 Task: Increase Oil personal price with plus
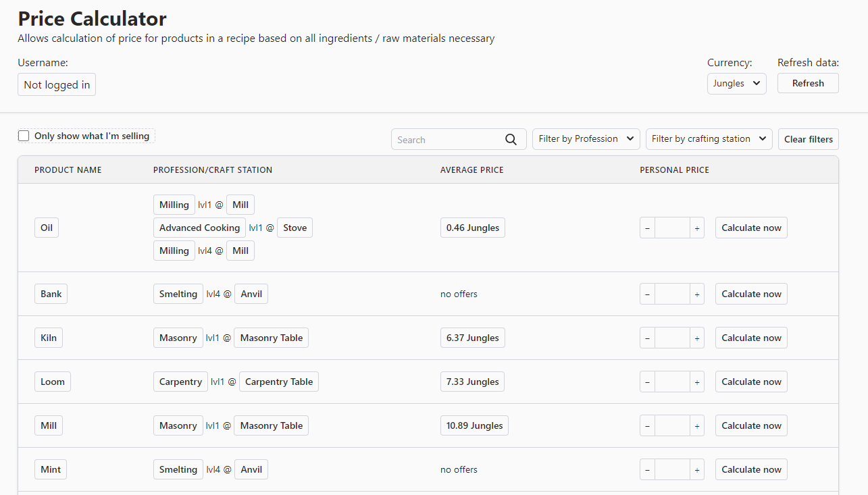tap(697, 228)
